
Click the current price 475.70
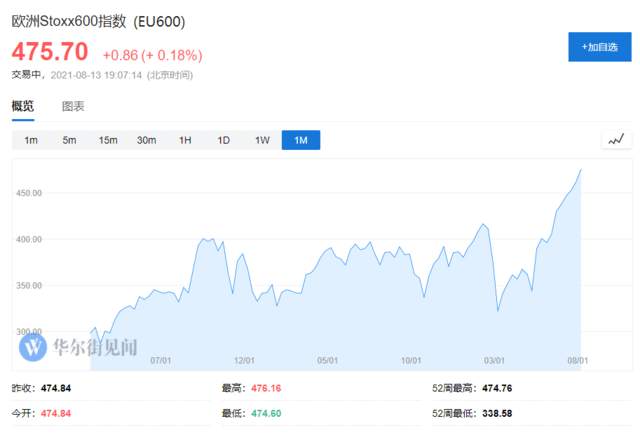point(50,52)
